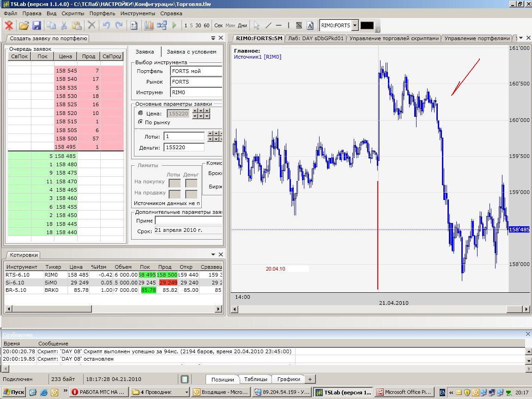Select the arrow cursor tool

(257, 25)
